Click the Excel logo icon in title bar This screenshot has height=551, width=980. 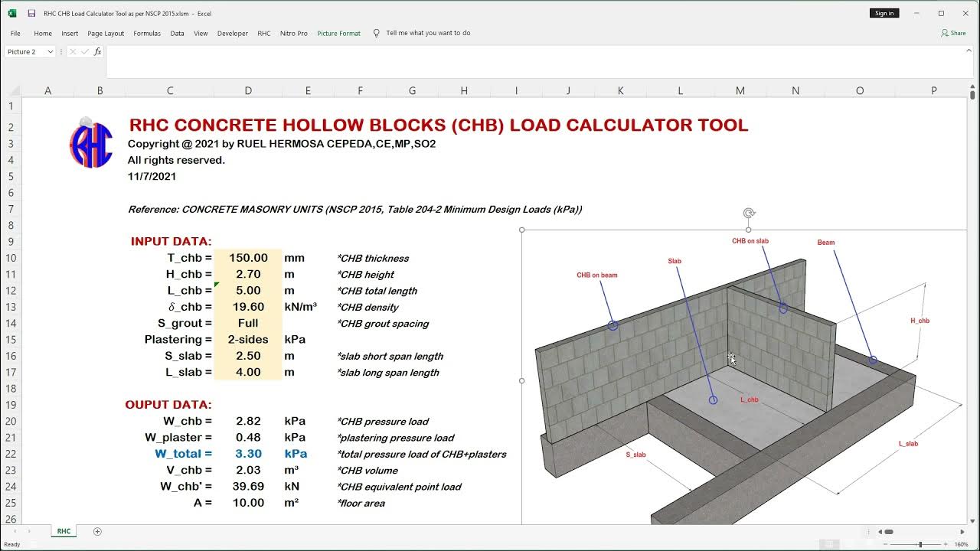[12, 13]
